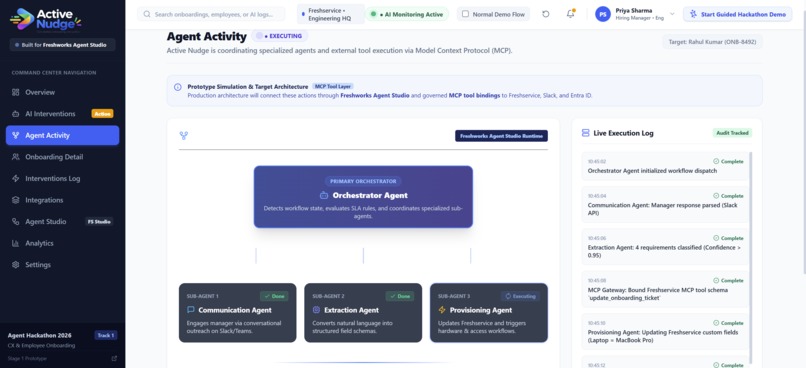Click the MCP Tool Layer tag
The height and width of the screenshot is (368, 806).
(333, 87)
